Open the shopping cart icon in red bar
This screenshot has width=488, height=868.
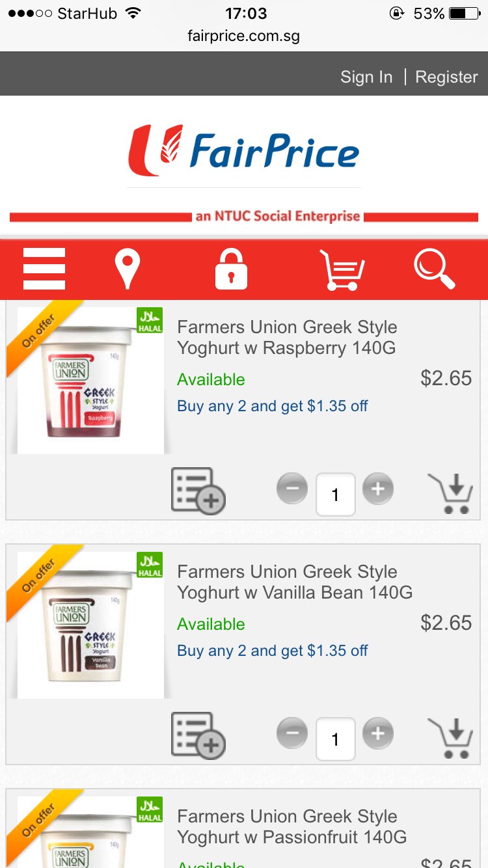(x=342, y=269)
